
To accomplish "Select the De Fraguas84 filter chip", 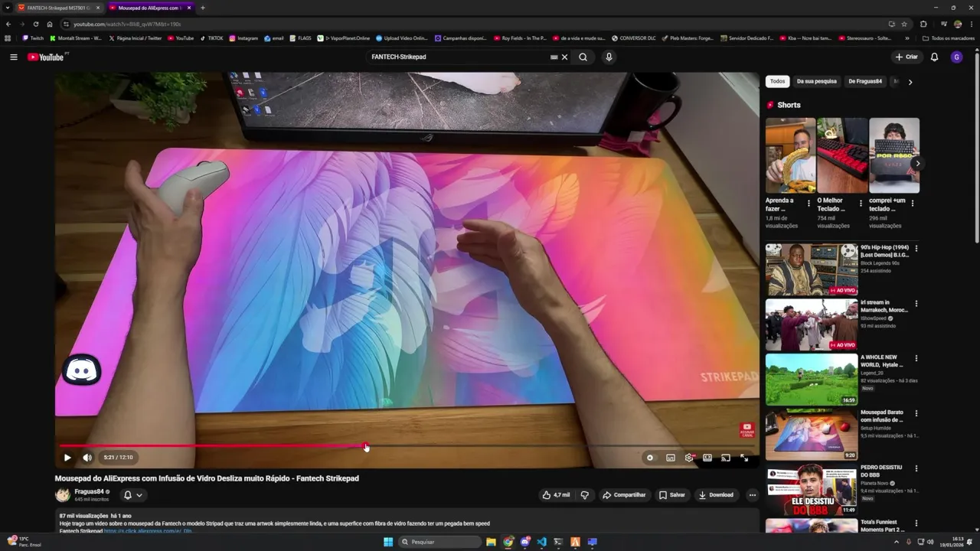I will (x=865, y=81).
